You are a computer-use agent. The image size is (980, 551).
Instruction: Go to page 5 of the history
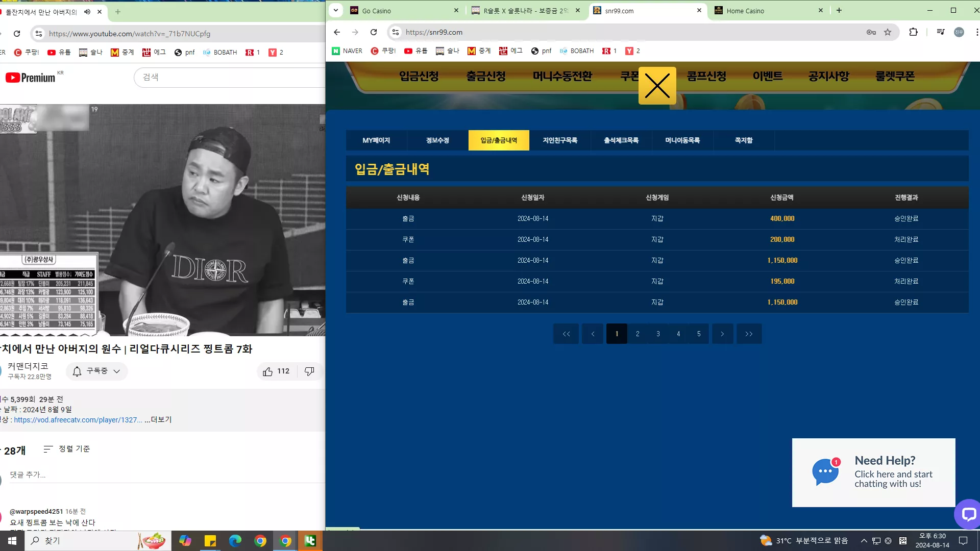(x=699, y=334)
